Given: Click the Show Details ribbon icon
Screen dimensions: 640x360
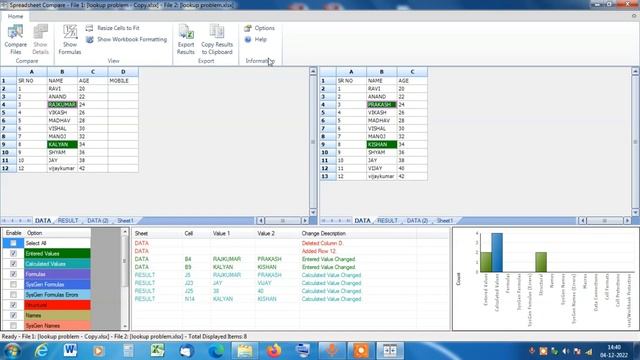Looking at the screenshot, I should [x=40, y=40].
